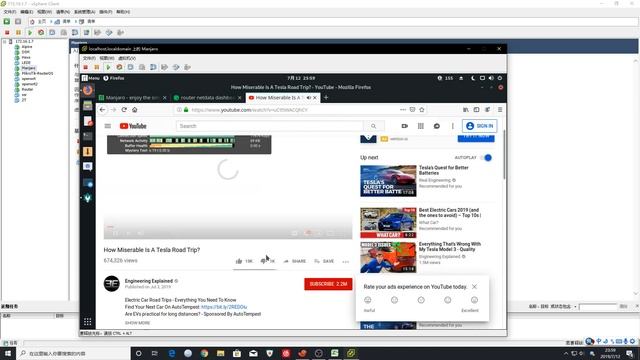Go back in Firefox
Viewport: 640px width, 360px height.
[x=102, y=110]
